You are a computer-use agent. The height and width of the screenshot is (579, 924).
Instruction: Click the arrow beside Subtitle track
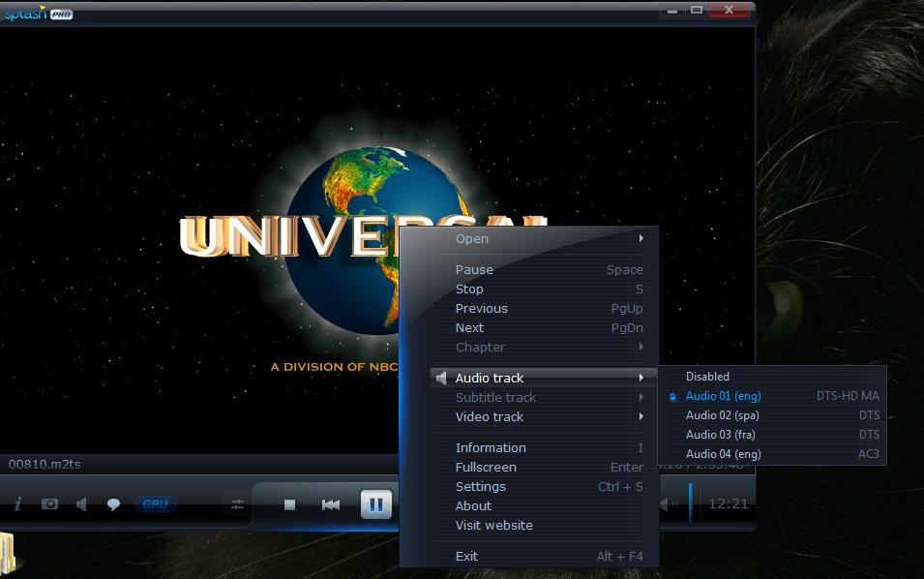point(641,397)
